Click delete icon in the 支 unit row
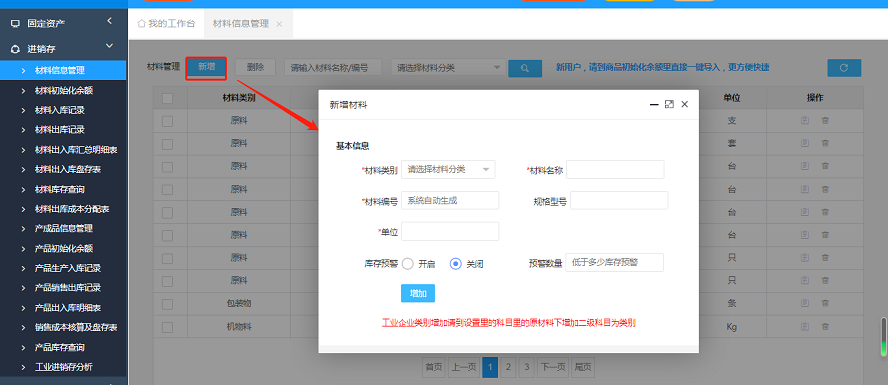This screenshot has height=385, width=888. coord(825,121)
